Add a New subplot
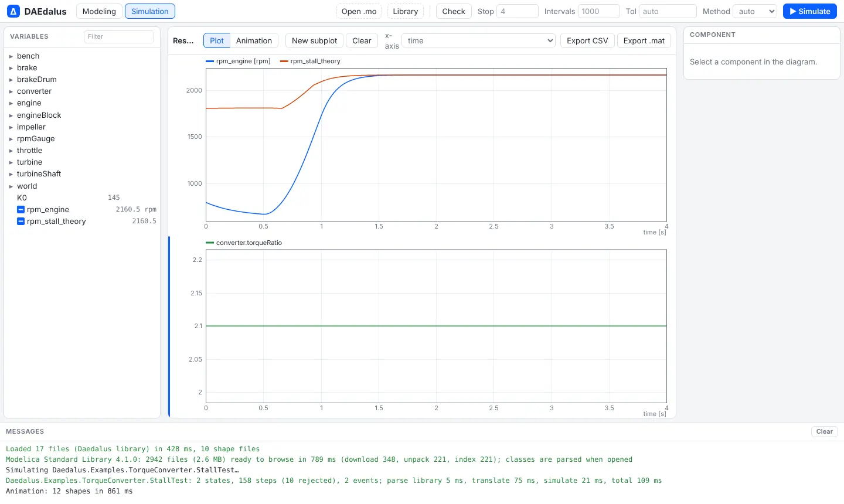 (x=315, y=40)
